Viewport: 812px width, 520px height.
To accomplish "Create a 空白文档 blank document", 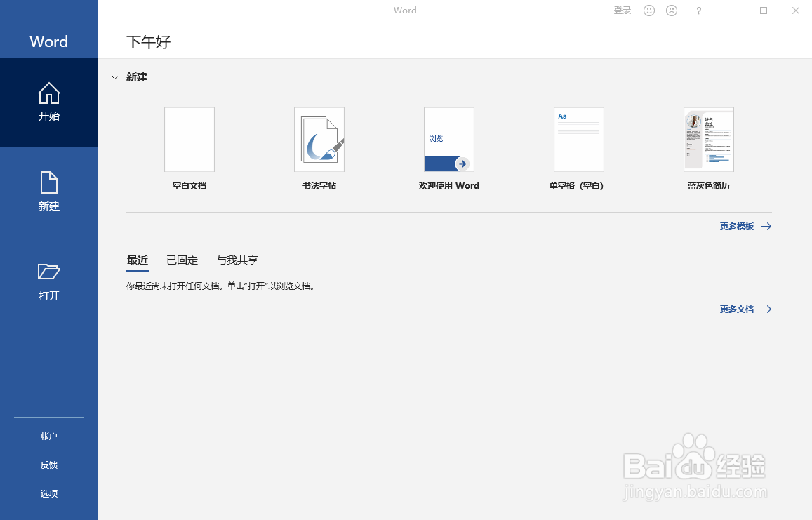I will click(x=189, y=140).
